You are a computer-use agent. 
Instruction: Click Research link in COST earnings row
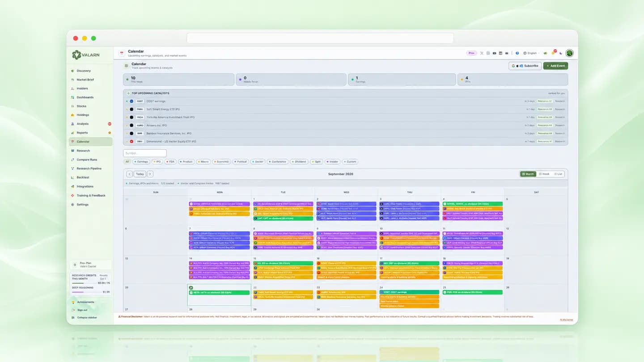560,101
